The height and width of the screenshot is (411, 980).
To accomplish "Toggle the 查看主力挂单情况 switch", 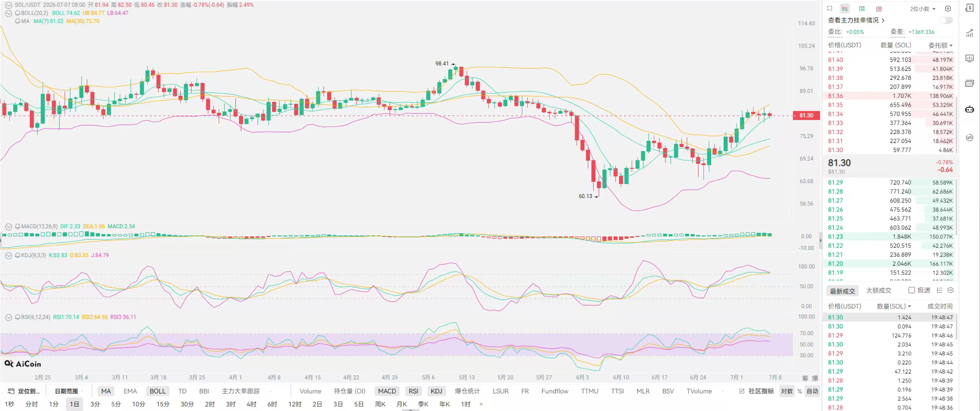I will pos(946,20).
